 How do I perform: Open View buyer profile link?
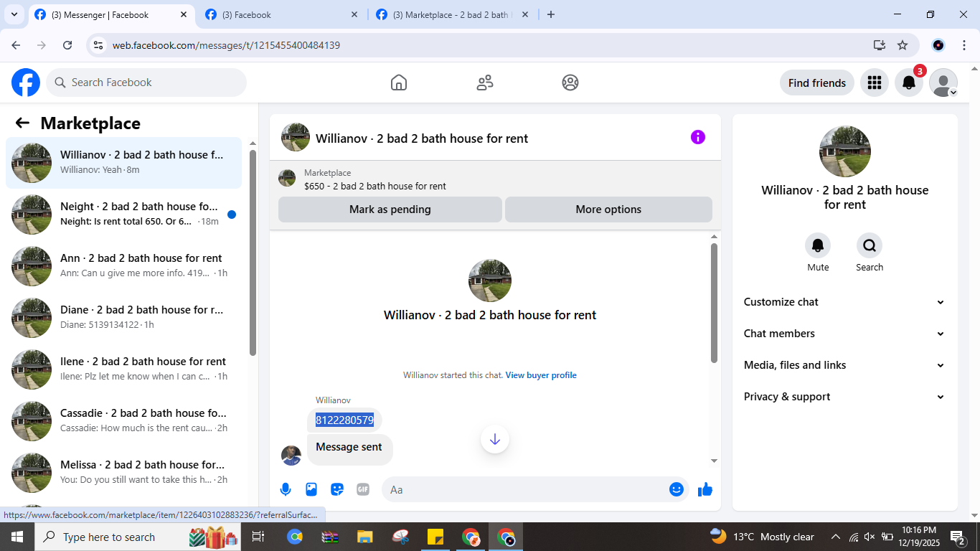tap(541, 375)
